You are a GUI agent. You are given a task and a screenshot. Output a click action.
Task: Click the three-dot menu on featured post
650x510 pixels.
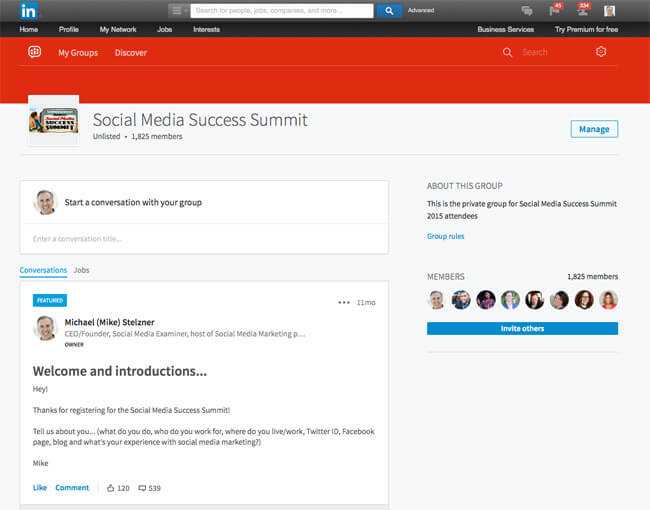click(344, 303)
